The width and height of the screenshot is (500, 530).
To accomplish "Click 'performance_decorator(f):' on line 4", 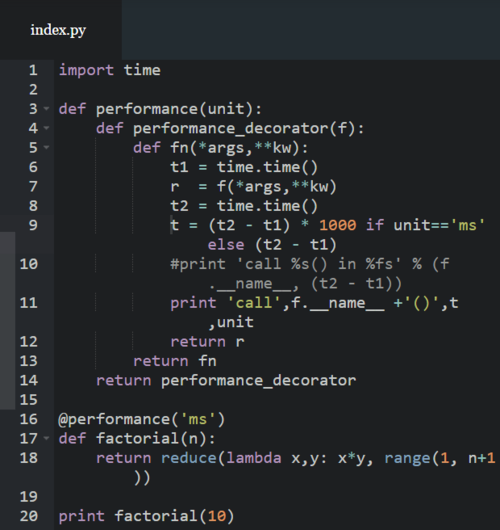I will [248, 128].
